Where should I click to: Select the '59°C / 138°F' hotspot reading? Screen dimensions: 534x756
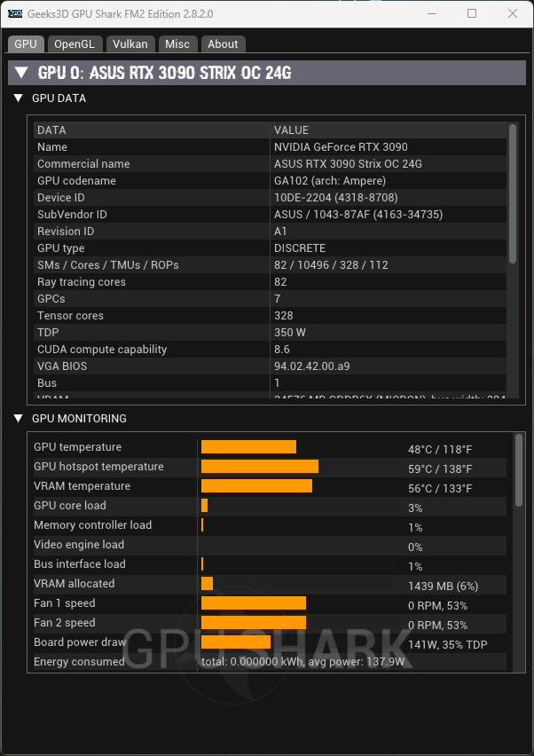(440, 469)
